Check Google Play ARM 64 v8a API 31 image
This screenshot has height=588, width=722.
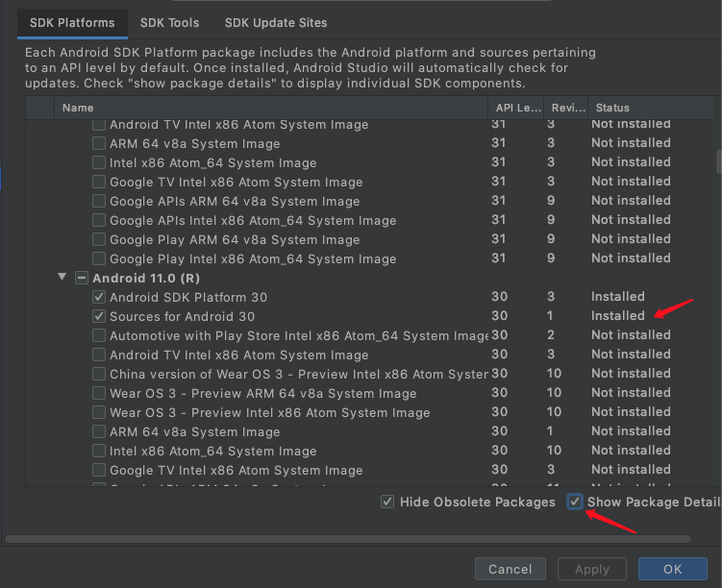coord(98,239)
